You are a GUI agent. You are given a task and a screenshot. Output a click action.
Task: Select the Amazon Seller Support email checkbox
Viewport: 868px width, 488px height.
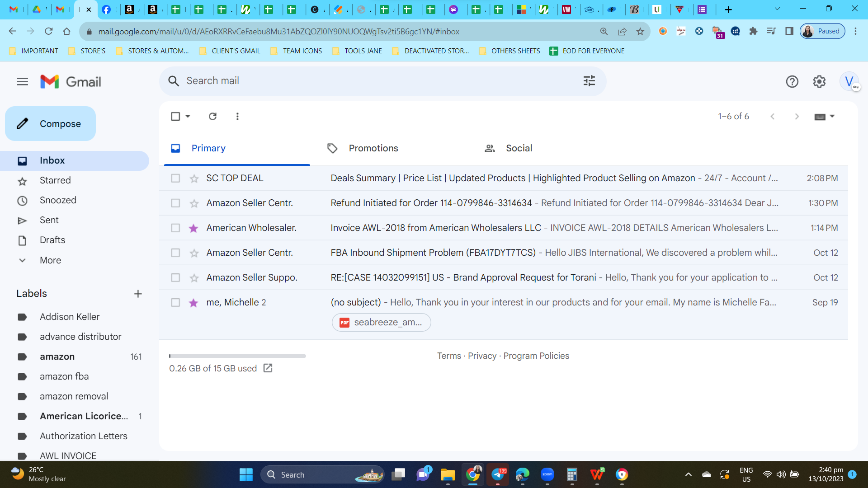click(175, 278)
